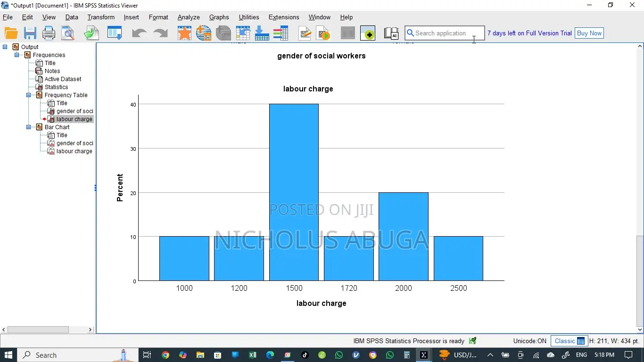This screenshot has height=362, width=644.
Task: Select gender of soci under Bar Chart
Action: click(74, 143)
